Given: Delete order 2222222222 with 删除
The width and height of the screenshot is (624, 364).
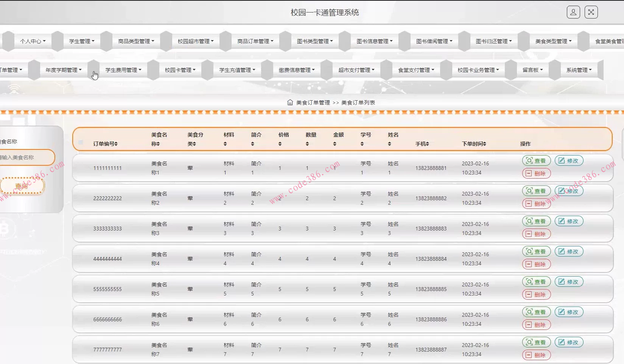Looking at the screenshot, I should click(x=536, y=204).
